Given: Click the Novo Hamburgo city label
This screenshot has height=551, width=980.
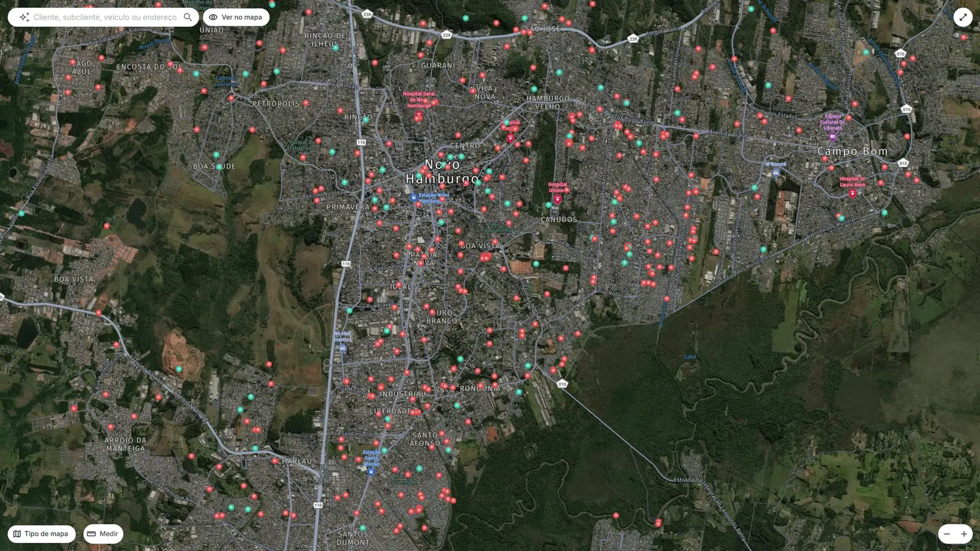Looking at the screenshot, I should [442, 171].
